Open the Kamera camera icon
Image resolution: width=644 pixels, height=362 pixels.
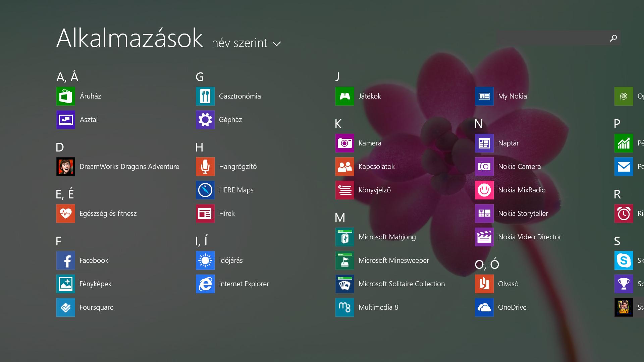[345, 143]
